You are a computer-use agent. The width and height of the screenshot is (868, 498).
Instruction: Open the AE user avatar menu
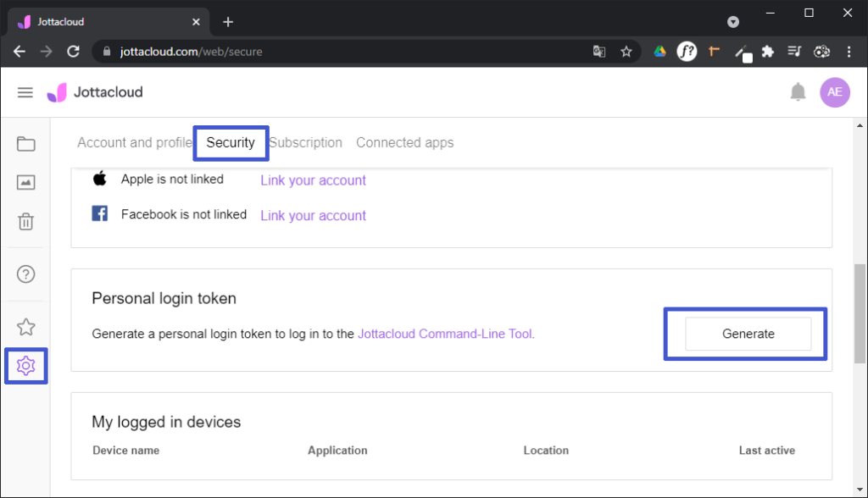coord(835,92)
